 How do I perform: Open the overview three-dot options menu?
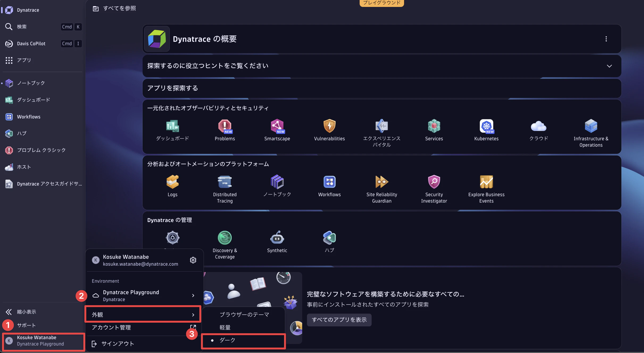click(606, 39)
